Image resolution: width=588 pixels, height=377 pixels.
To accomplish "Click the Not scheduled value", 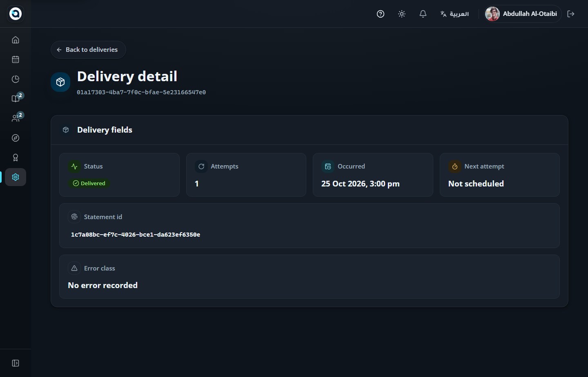I will click(x=476, y=184).
